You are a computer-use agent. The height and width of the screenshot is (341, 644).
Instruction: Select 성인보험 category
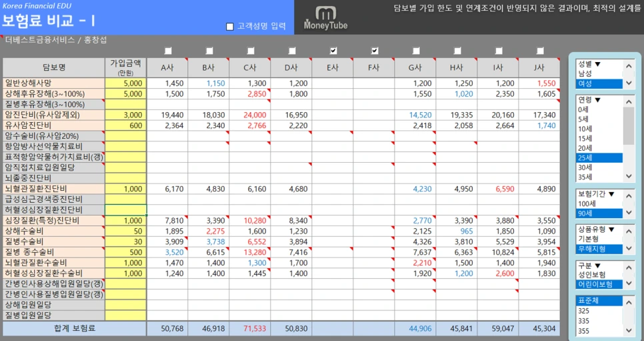point(599,275)
